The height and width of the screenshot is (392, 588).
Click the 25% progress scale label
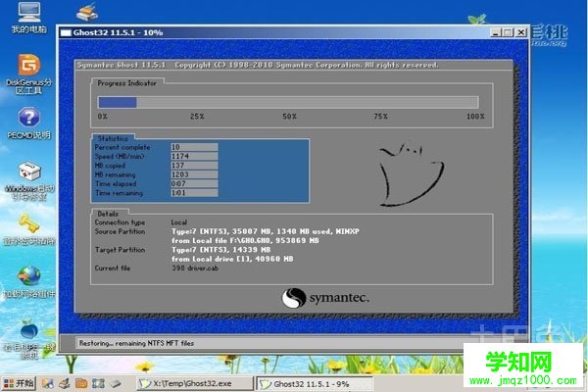(197, 117)
